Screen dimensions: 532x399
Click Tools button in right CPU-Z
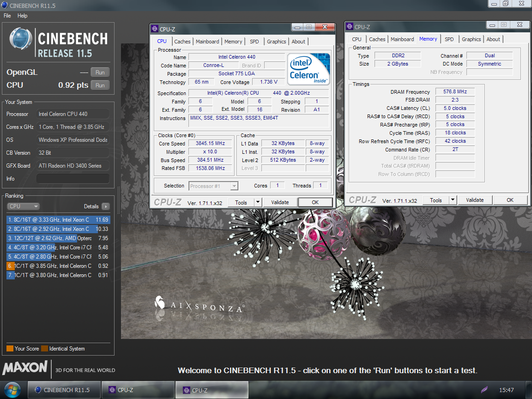435,200
